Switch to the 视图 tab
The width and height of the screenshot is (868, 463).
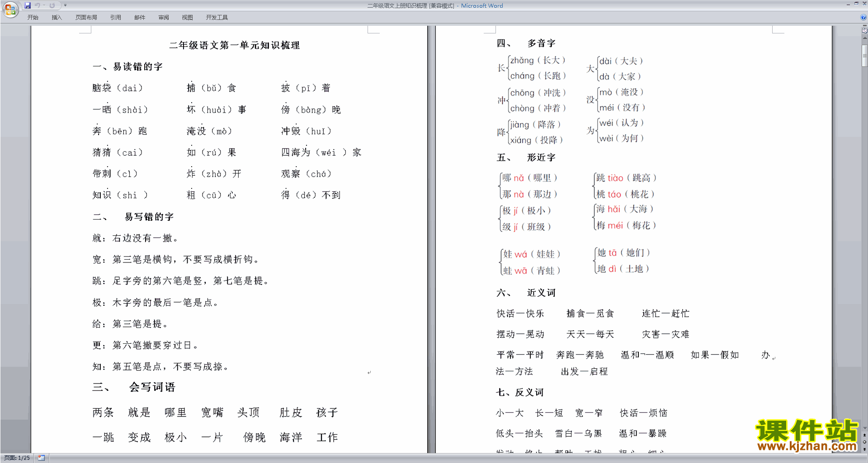(187, 18)
